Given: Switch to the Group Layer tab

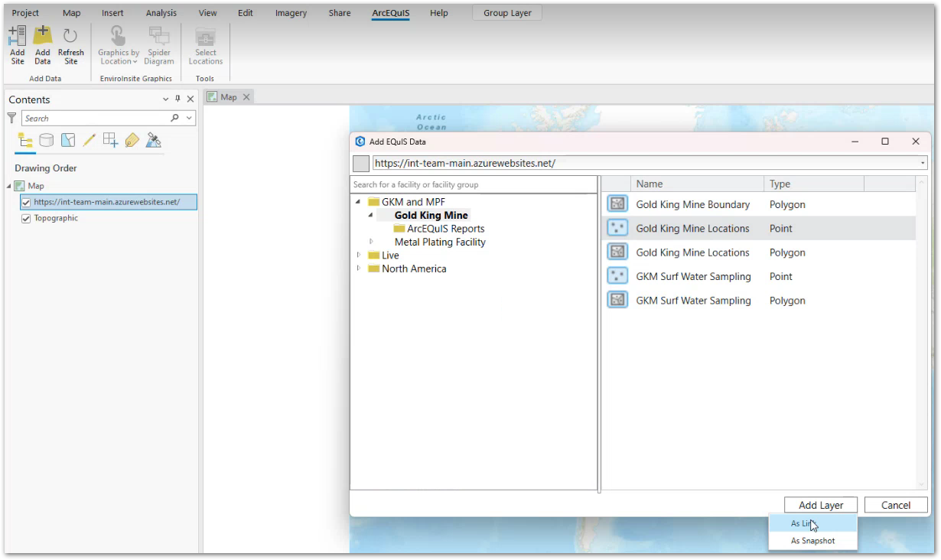Looking at the screenshot, I should coord(507,13).
